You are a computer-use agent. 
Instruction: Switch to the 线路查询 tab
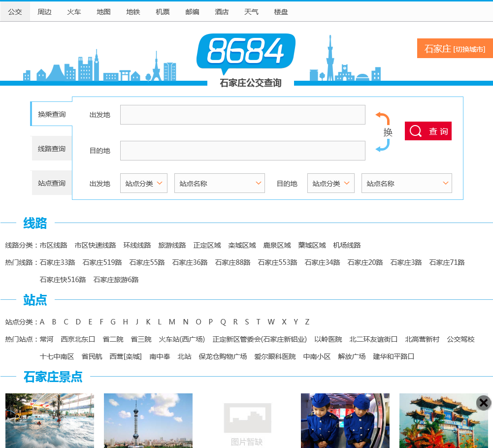(x=52, y=149)
